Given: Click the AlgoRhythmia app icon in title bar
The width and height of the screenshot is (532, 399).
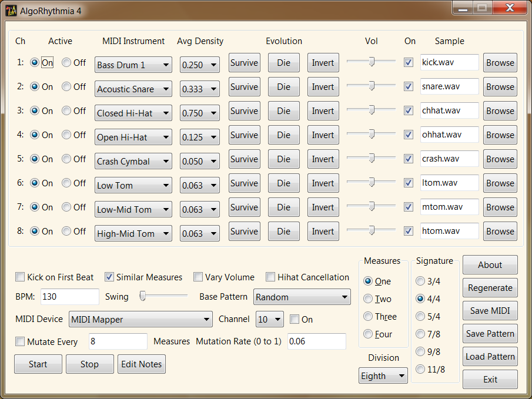Looking at the screenshot, I should point(11,11).
